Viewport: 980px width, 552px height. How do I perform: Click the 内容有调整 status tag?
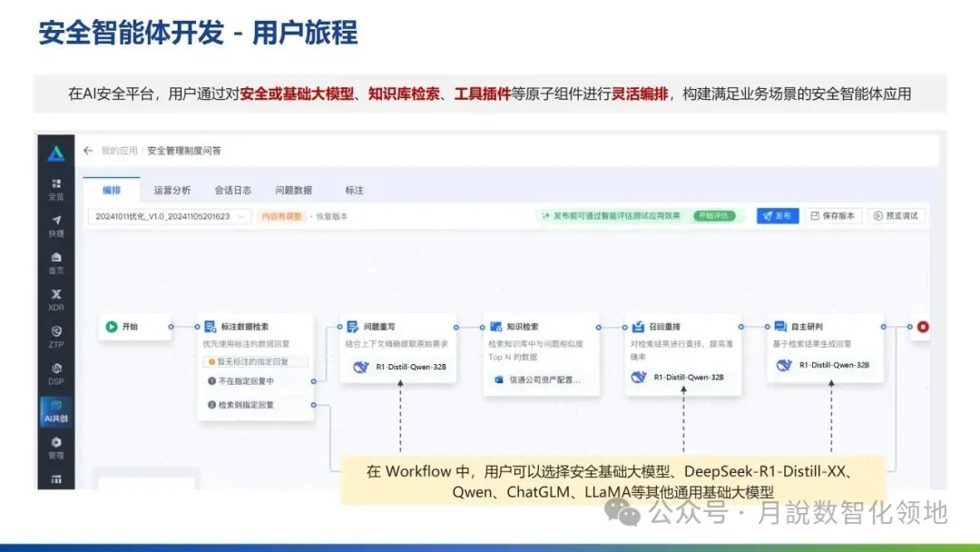click(281, 216)
